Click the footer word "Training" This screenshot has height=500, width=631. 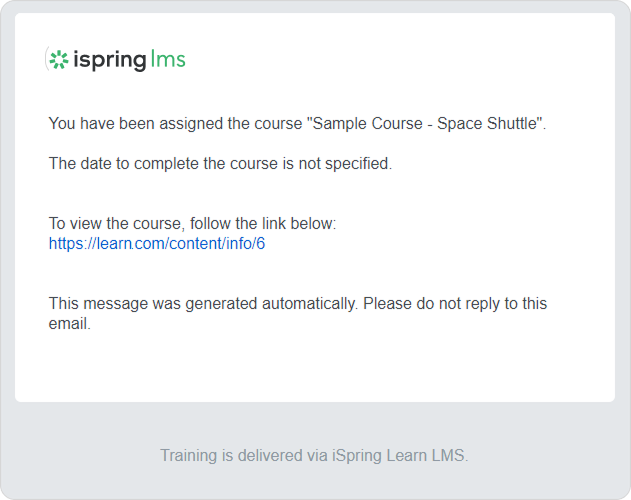pos(189,456)
